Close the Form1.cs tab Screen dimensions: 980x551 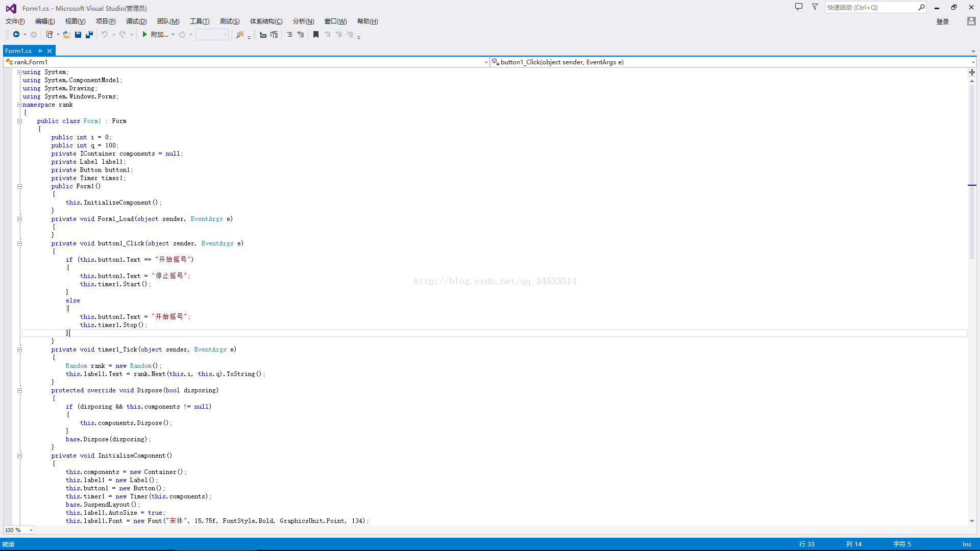(x=50, y=51)
